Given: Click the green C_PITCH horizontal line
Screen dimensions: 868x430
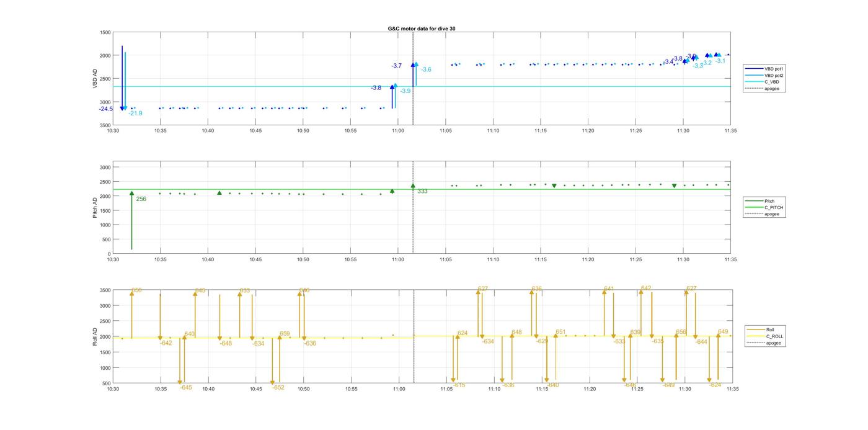Looking at the screenshot, I should point(422,189).
